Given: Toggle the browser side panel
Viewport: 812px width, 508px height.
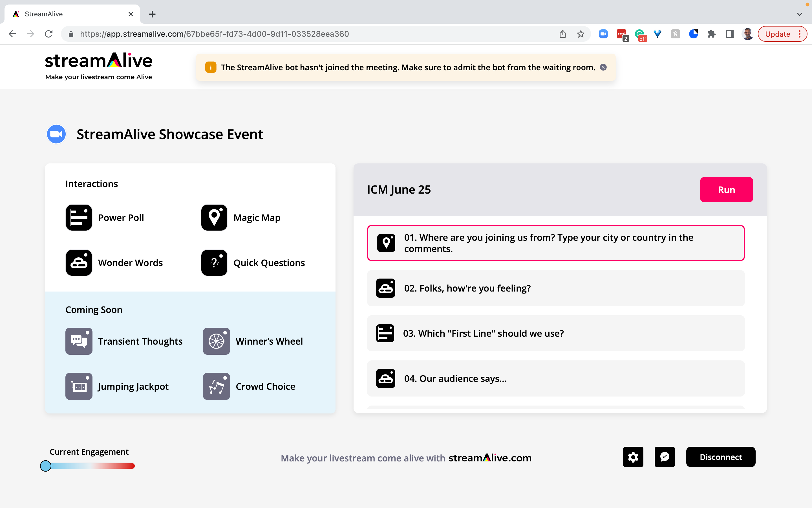Looking at the screenshot, I should [x=729, y=34].
